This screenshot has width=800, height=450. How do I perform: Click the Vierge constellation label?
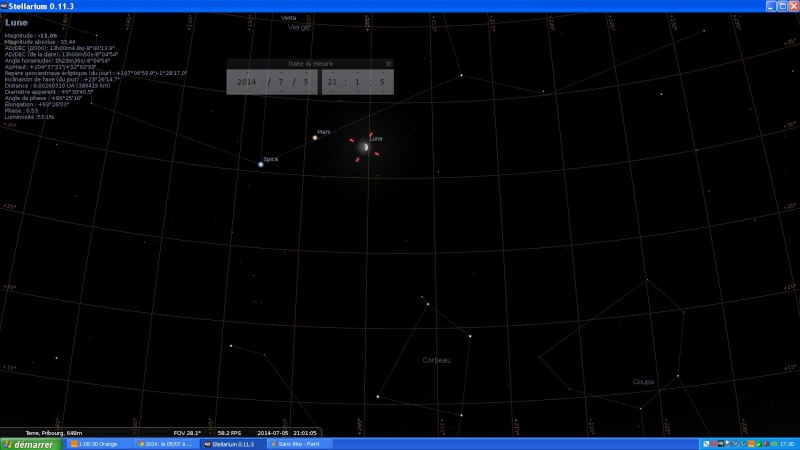pyautogui.click(x=298, y=28)
